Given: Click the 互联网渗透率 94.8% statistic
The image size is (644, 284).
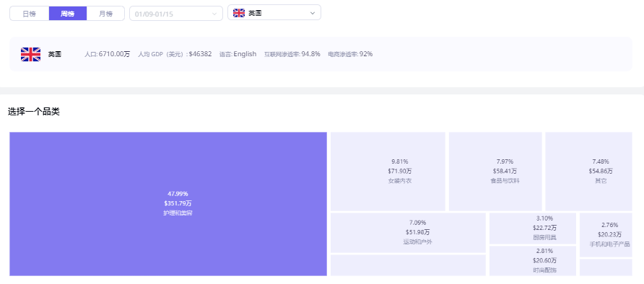Looking at the screenshot, I should click(292, 54).
